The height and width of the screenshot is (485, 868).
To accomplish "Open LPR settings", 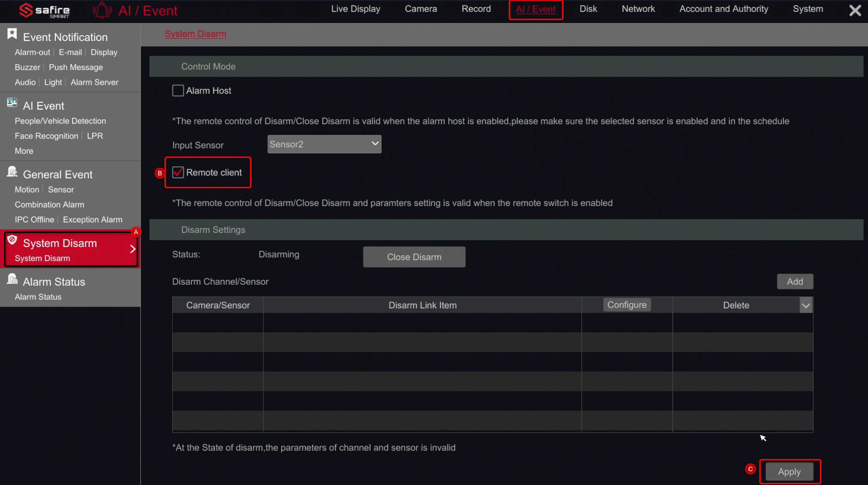I will click(x=95, y=136).
